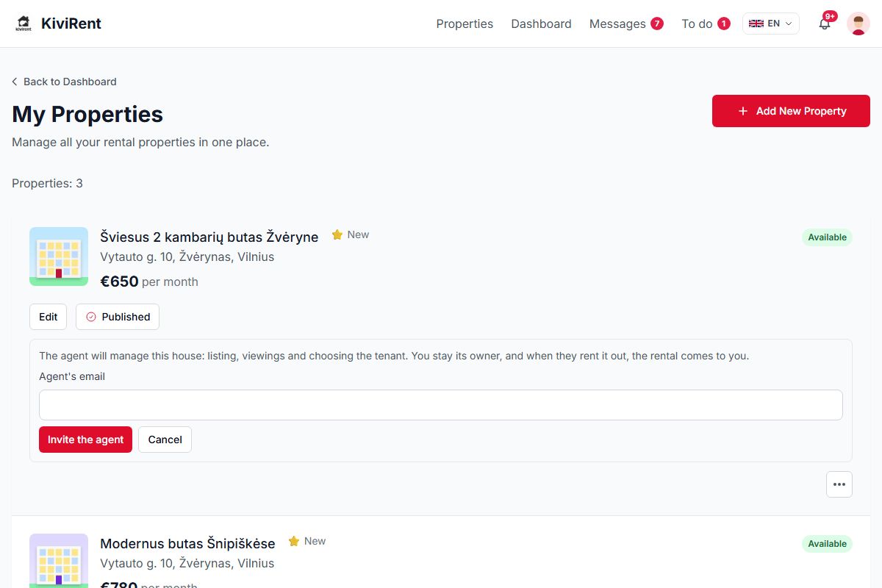882x588 pixels.
Task: Click the building thumbnail for Modernus butas Šnipiškėse
Action: [x=59, y=561]
